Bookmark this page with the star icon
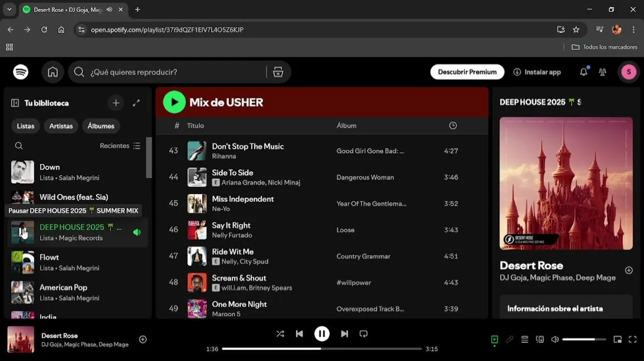This screenshot has width=644, height=361. coord(576,30)
